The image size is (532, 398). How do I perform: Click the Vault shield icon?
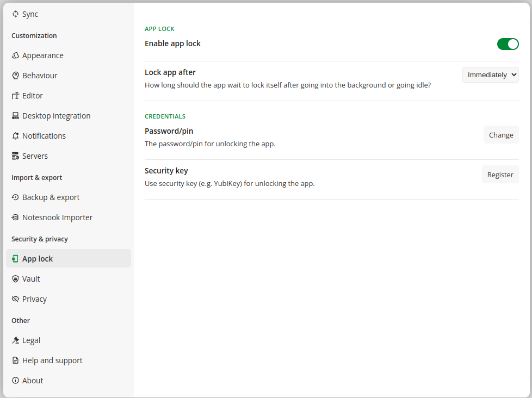[15, 279]
